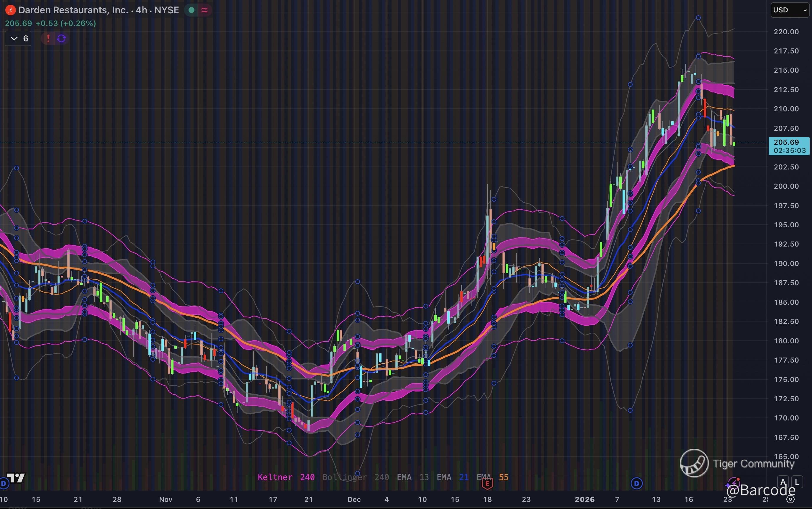Click the Bollinger 240 indicator label
This screenshot has height=509, width=812.
coord(356,477)
